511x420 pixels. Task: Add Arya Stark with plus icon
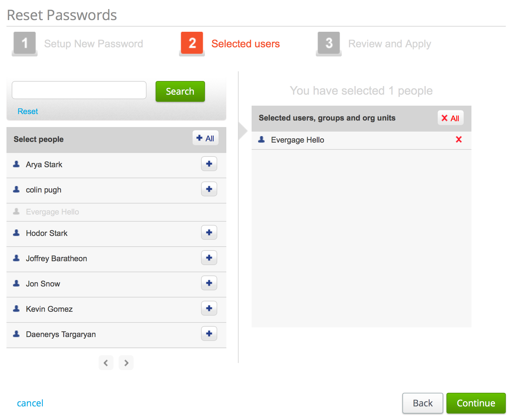pyautogui.click(x=209, y=164)
